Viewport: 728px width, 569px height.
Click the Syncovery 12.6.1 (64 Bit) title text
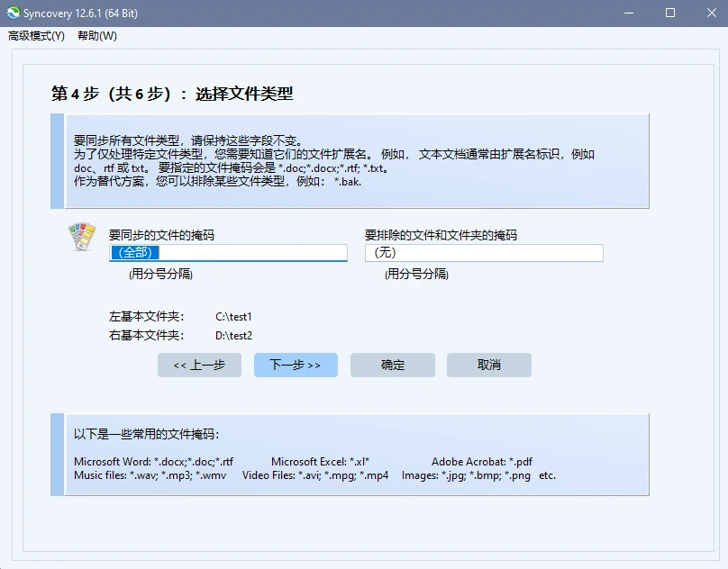[80, 13]
